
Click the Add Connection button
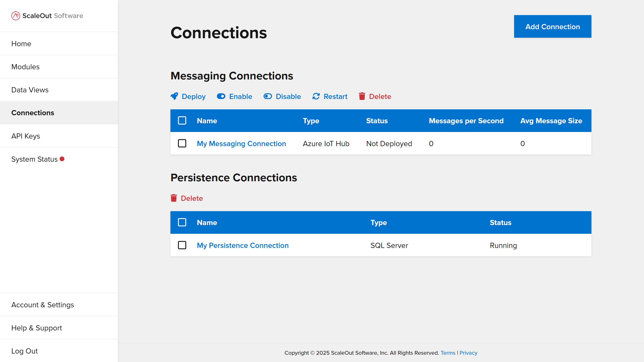(553, 26)
